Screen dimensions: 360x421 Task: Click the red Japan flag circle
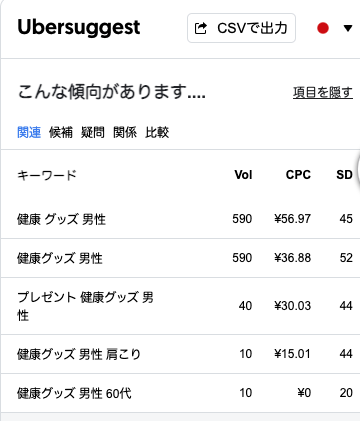(x=323, y=28)
